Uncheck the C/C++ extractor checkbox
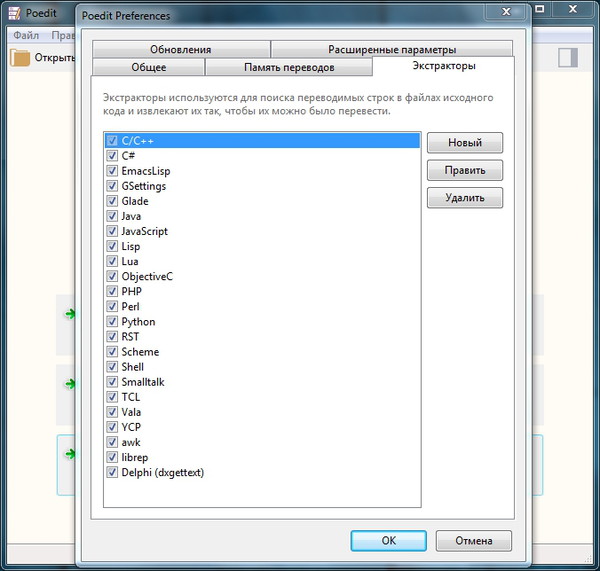 (112, 141)
